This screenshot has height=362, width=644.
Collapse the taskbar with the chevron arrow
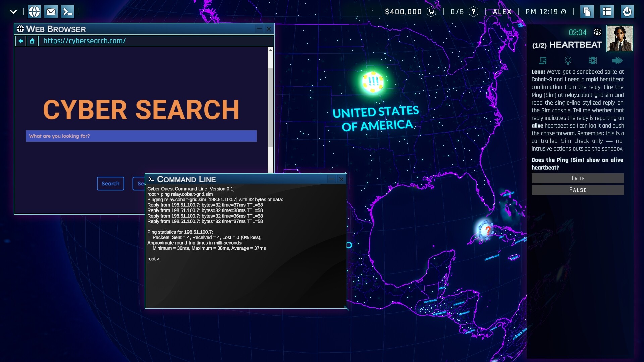pyautogui.click(x=13, y=11)
